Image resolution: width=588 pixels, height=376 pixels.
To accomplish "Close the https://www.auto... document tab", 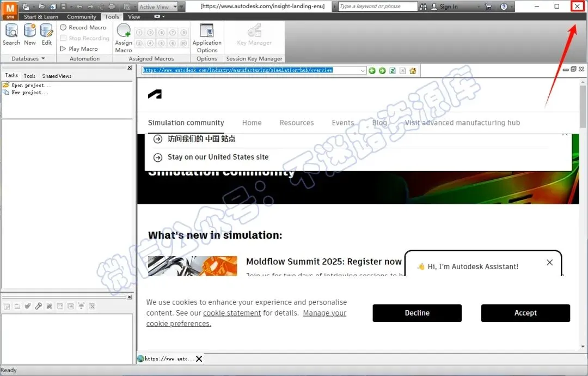I will pyautogui.click(x=199, y=359).
